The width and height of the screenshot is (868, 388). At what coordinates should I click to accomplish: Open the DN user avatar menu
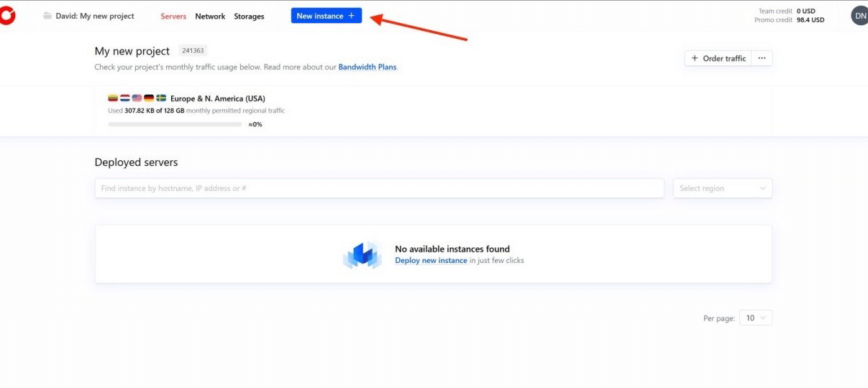pos(859,16)
